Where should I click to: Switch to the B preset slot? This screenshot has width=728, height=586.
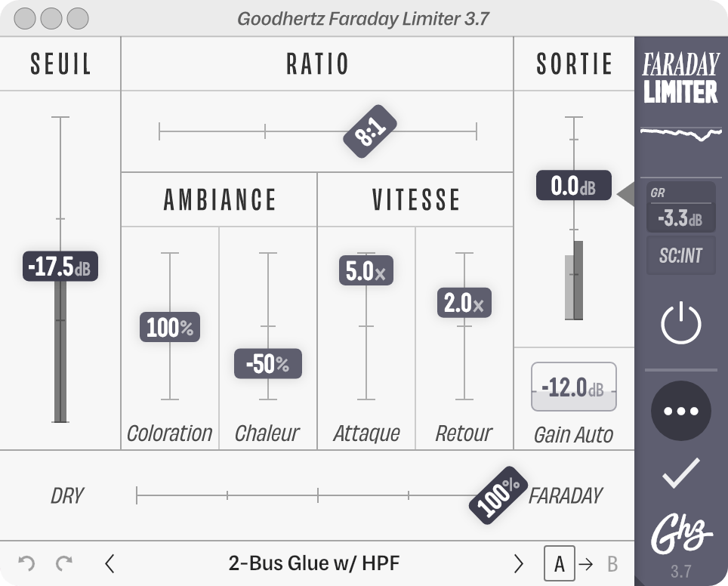612,564
